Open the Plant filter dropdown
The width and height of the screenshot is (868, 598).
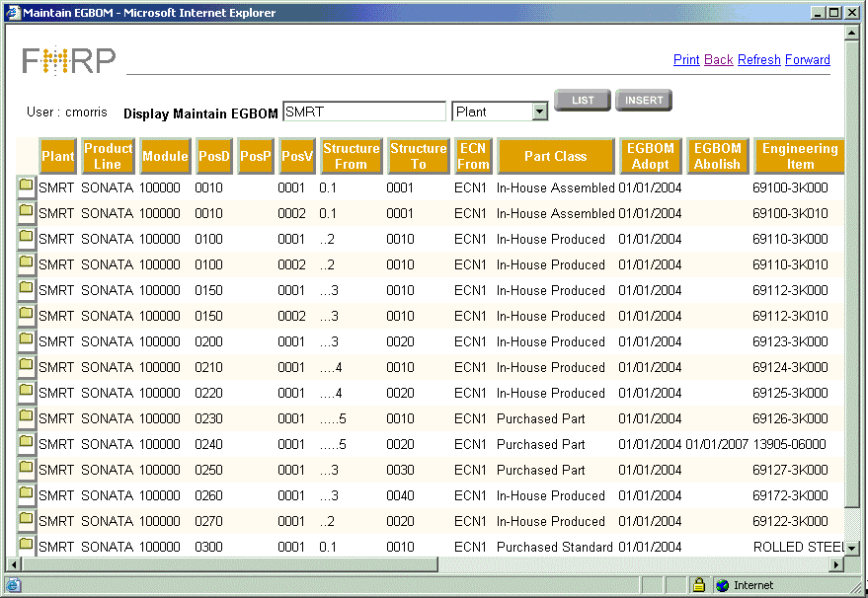[x=539, y=112]
